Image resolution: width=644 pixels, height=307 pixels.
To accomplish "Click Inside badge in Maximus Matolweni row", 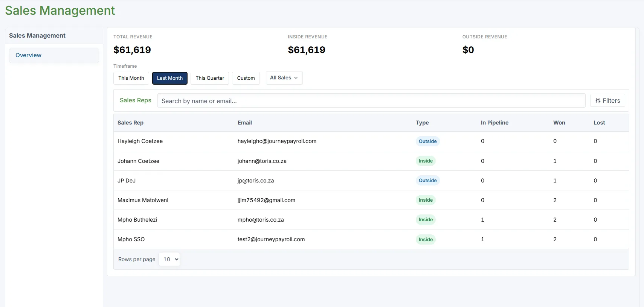I will click(x=426, y=200).
